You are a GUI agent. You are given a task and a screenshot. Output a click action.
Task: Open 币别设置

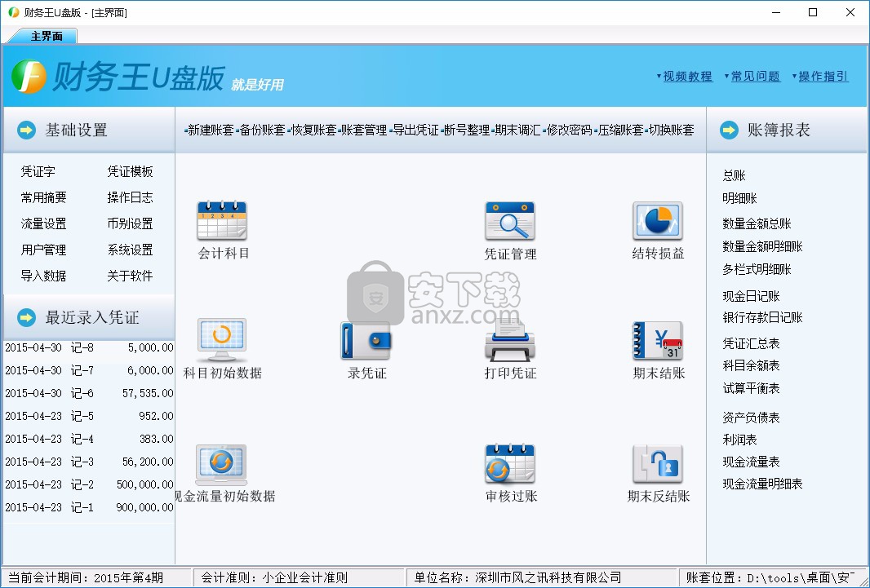pyautogui.click(x=130, y=223)
